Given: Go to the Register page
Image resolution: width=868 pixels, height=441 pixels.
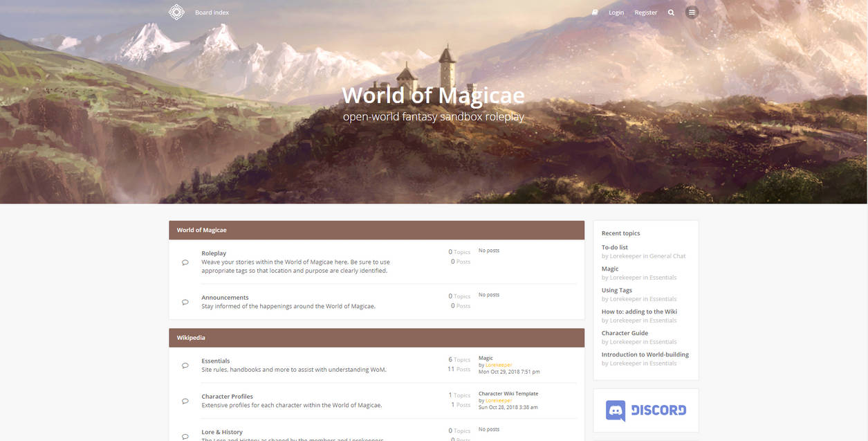Looking at the screenshot, I should [646, 12].
